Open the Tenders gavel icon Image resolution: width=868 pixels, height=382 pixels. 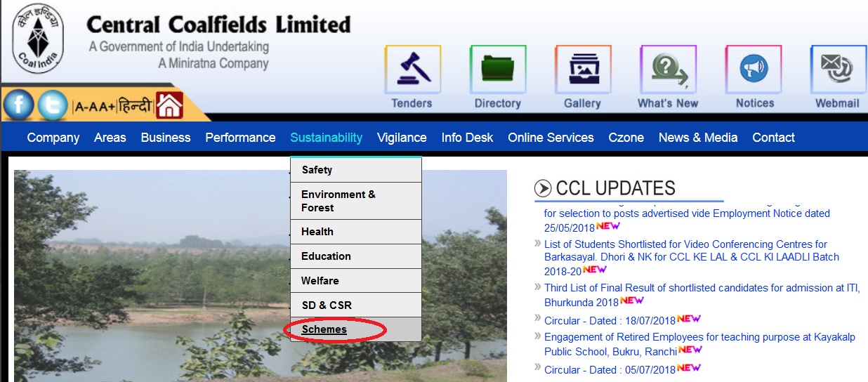[x=413, y=70]
